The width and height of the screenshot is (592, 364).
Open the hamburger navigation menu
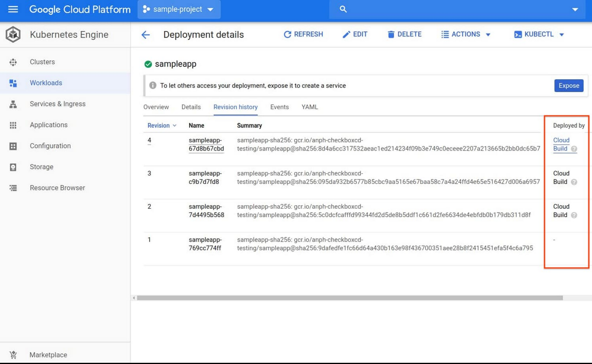click(13, 9)
